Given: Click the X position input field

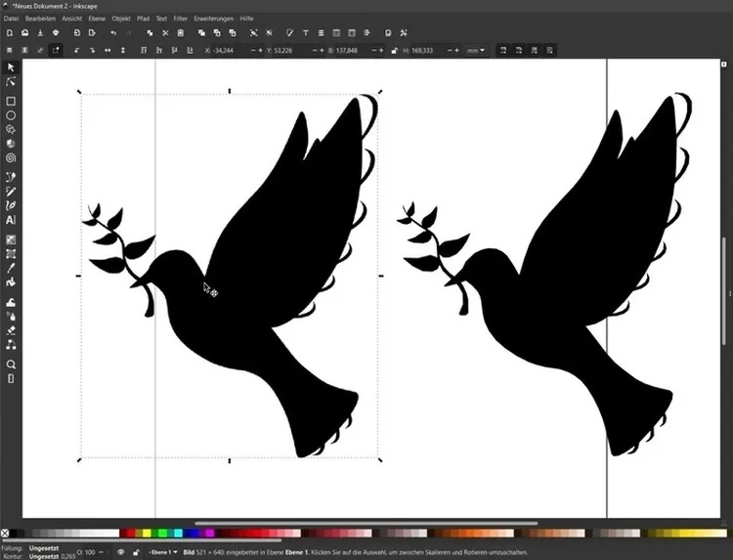Looking at the screenshot, I should click(x=224, y=50).
